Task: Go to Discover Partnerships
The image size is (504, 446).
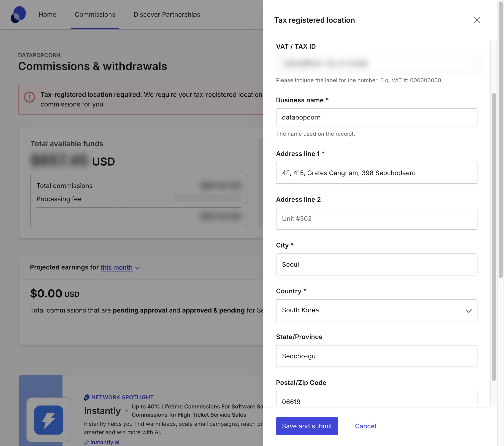Action: tap(167, 15)
